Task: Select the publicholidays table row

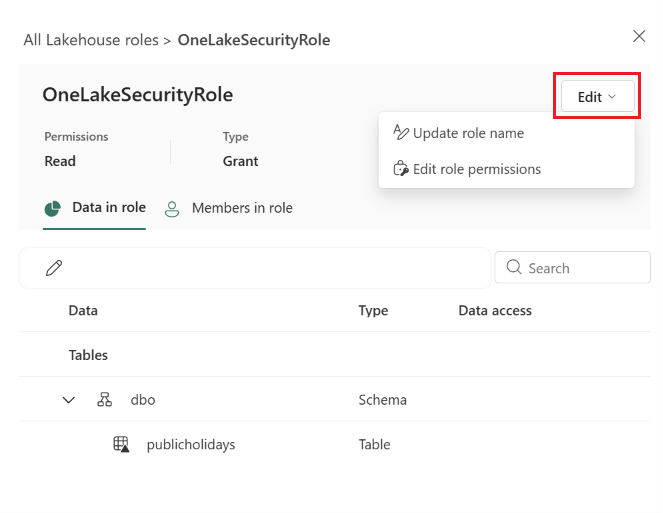Action: (x=334, y=444)
